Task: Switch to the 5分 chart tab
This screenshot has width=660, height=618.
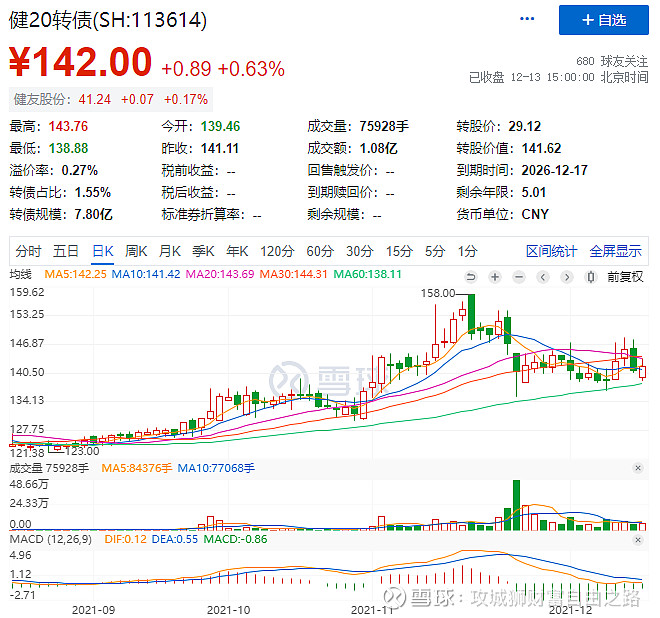Action: coord(435,251)
